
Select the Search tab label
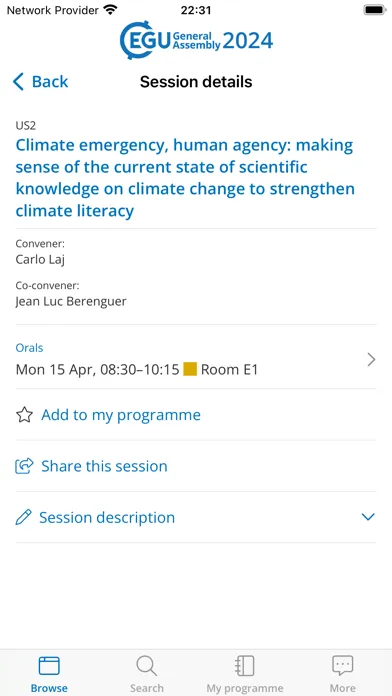coord(147,688)
